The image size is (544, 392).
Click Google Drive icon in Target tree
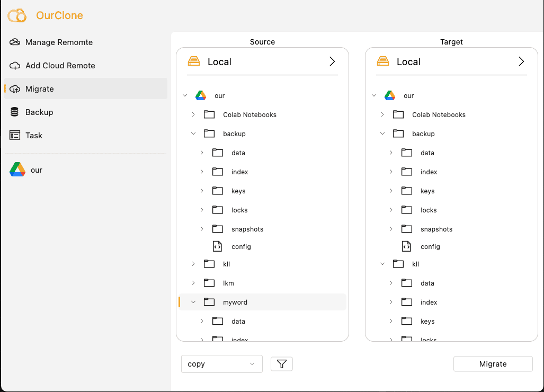tap(390, 96)
